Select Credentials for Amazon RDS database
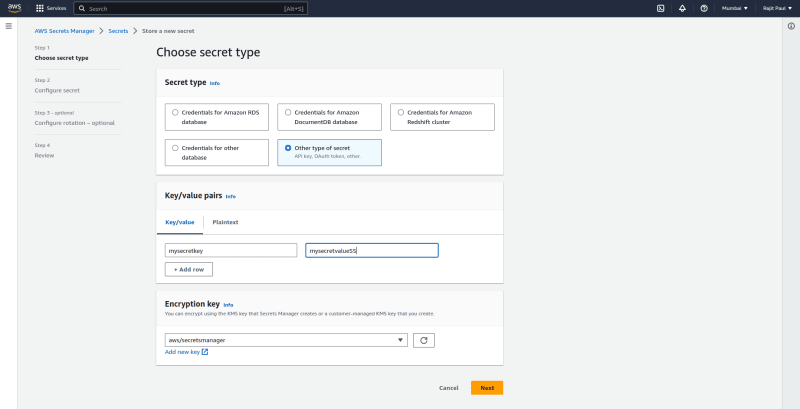The height and width of the screenshot is (409, 800). click(217, 117)
